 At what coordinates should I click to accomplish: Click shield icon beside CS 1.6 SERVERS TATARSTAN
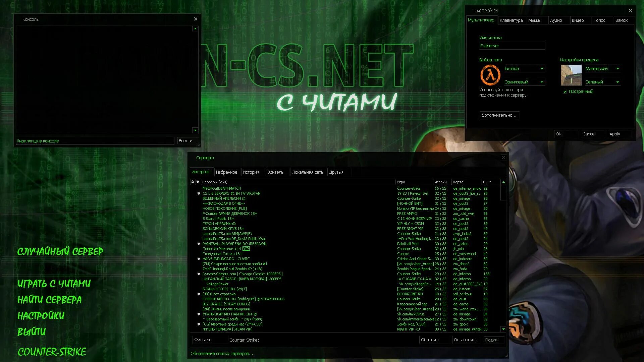(x=199, y=193)
